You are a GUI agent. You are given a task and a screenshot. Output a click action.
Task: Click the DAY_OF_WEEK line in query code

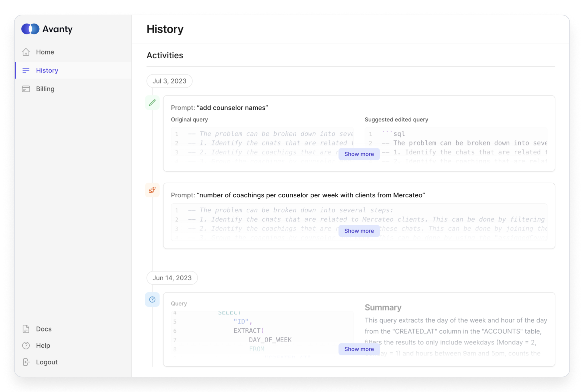[x=270, y=340]
